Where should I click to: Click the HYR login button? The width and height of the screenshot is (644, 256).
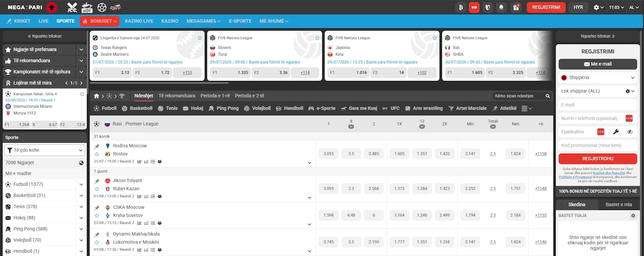(578, 8)
